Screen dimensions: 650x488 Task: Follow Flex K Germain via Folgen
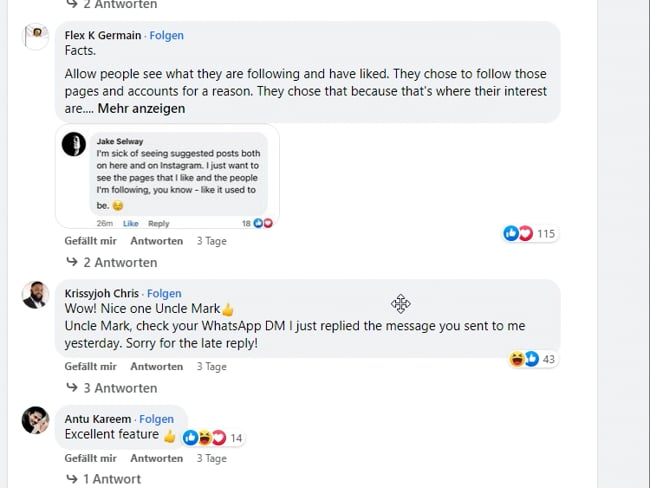point(166,35)
